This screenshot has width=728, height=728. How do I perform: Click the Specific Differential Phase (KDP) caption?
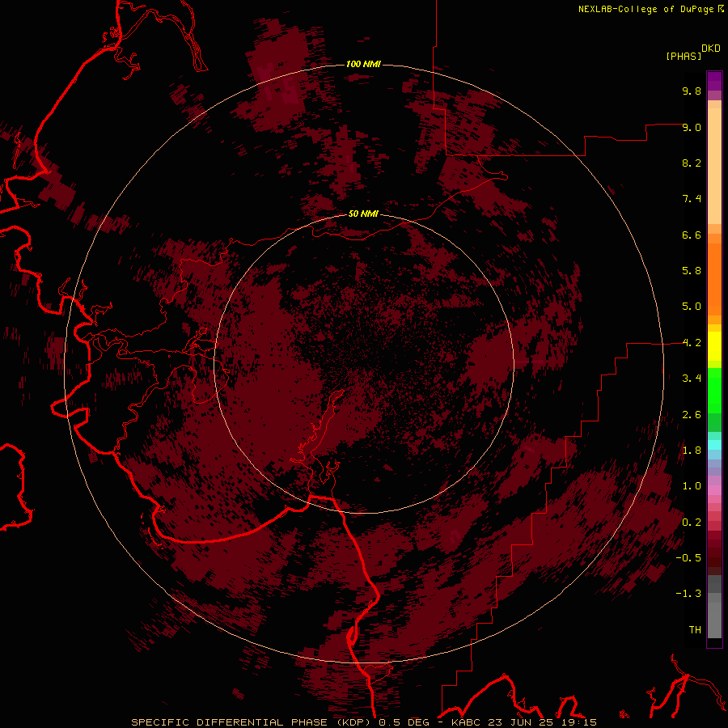pos(252,722)
